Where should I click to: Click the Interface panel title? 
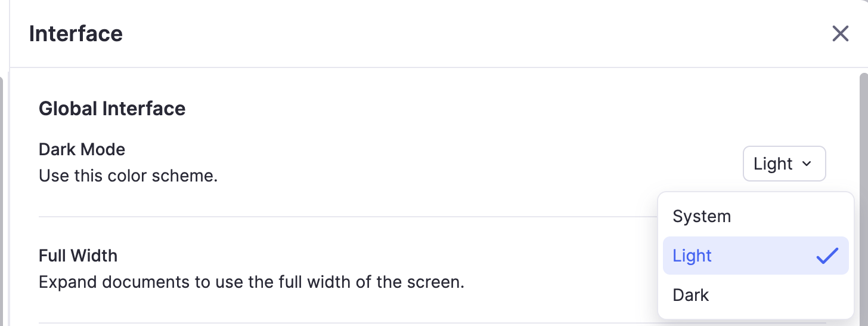(x=76, y=34)
